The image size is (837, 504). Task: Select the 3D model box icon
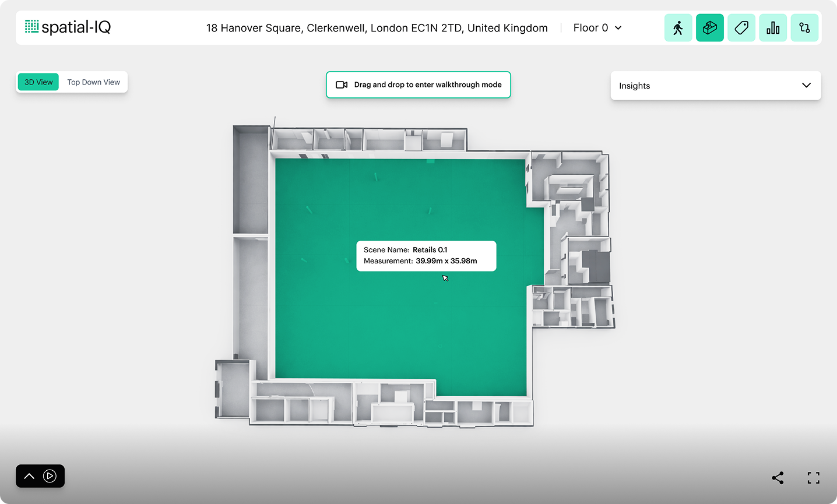click(x=709, y=28)
